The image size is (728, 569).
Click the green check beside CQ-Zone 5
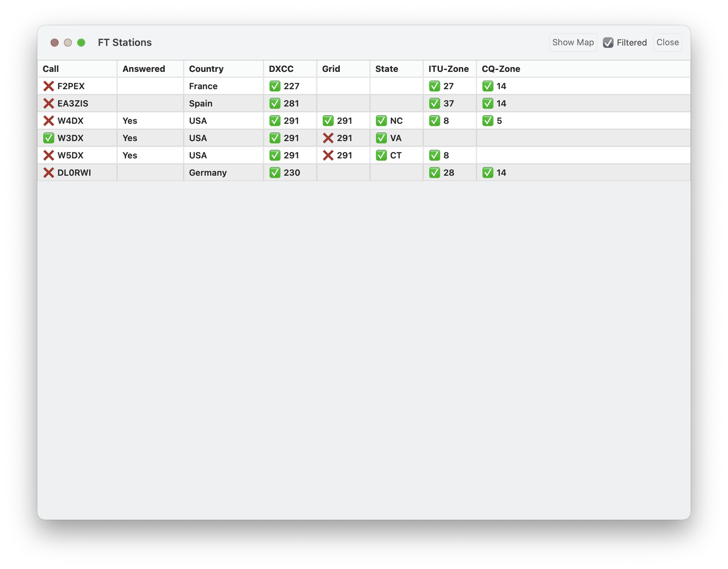click(488, 121)
